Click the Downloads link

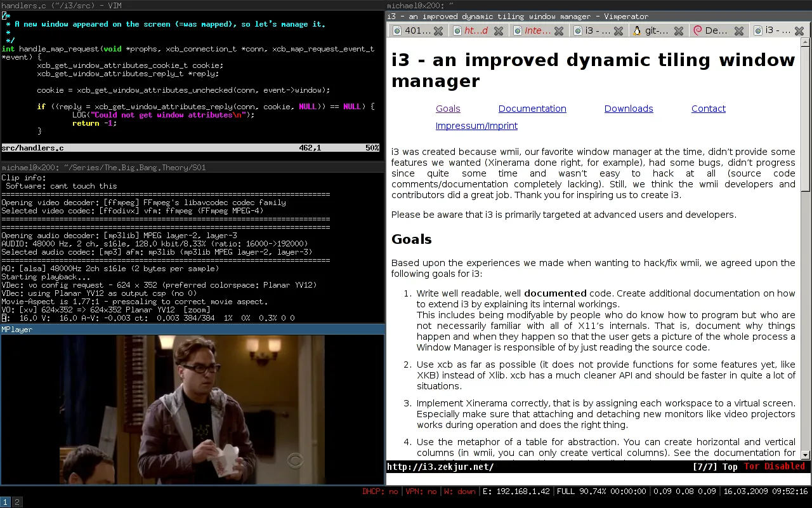click(629, 109)
